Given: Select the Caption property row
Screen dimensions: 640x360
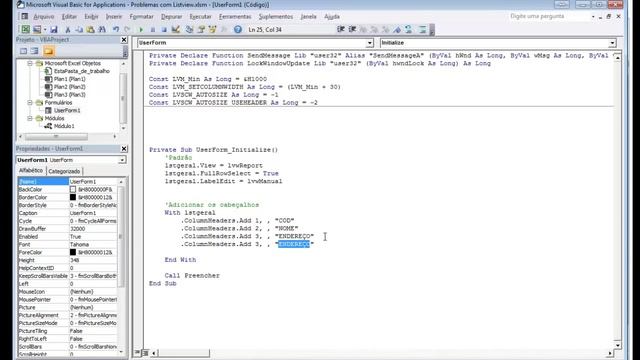Looking at the screenshot, I should pos(67,213).
